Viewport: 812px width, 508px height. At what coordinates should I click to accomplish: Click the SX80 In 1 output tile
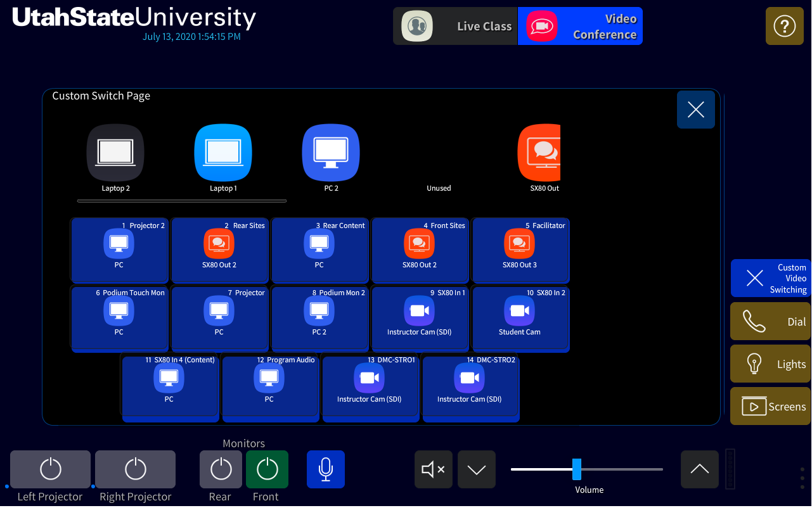(x=420, y=317)
